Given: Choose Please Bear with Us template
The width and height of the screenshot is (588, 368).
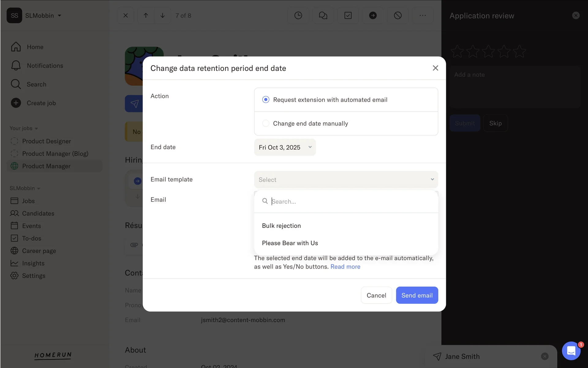Looking at the screenshot, I should click(290, 243).
